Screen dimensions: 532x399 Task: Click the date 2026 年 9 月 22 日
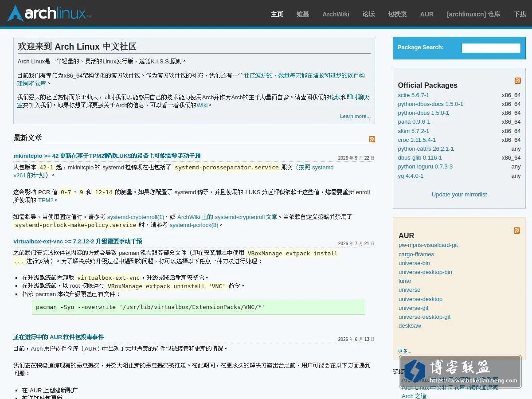coord(356,158)
